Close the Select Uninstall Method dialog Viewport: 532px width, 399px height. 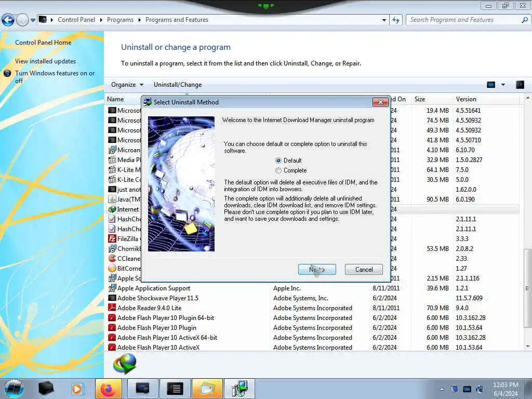click(380, 102)
